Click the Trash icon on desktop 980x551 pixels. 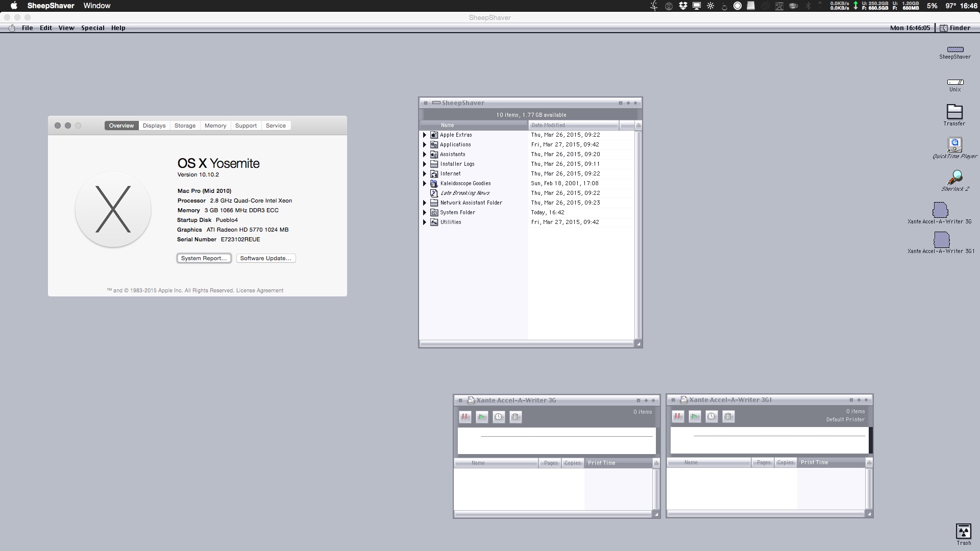point(963,532)
